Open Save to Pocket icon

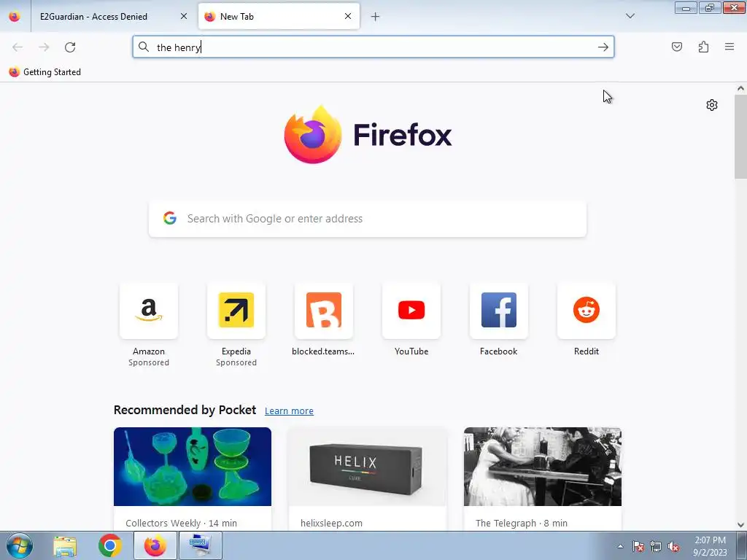(677, 47)
